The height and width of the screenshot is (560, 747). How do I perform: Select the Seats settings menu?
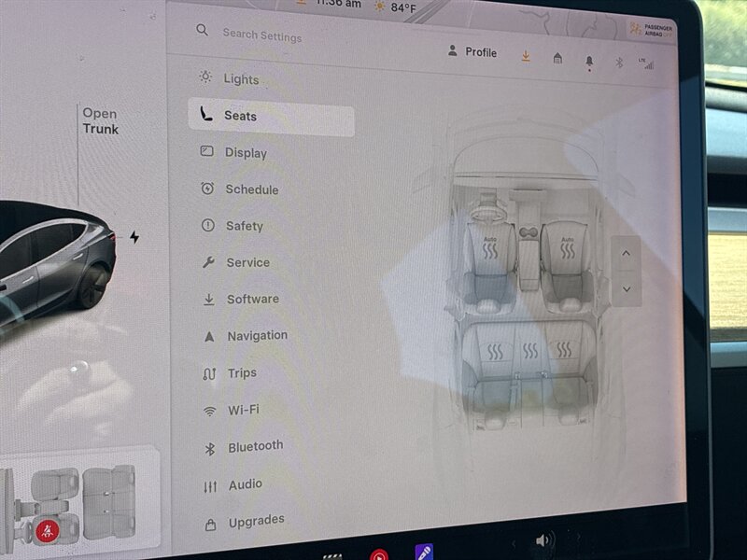pos(271,117)
